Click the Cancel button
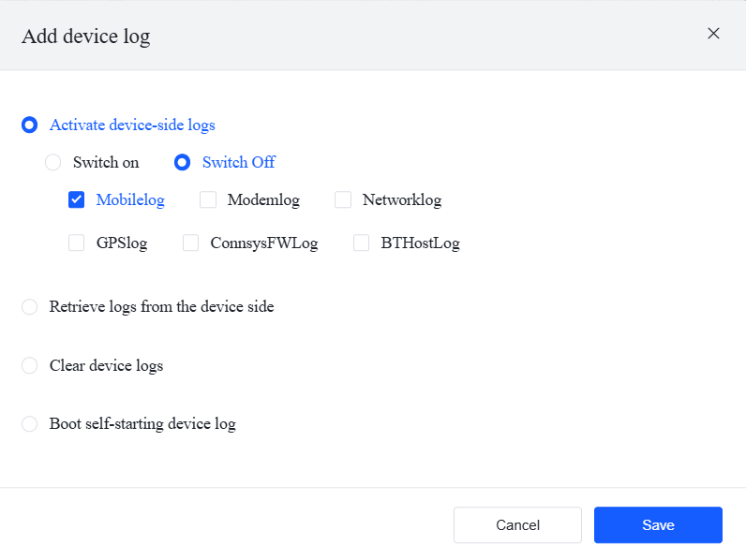The width and height of the screenshot is (746, 560). [517, 525]
